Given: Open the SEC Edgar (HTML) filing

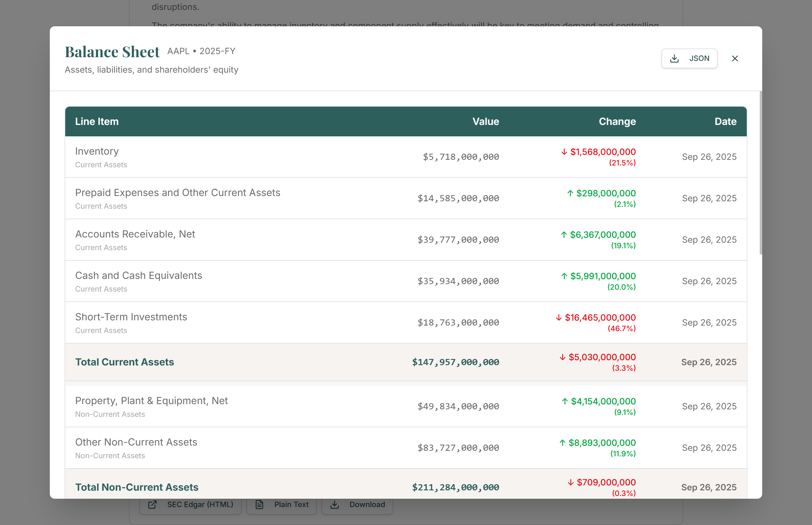Looking at the screenshot, I should pyautogui.click(x=190, y=505).
